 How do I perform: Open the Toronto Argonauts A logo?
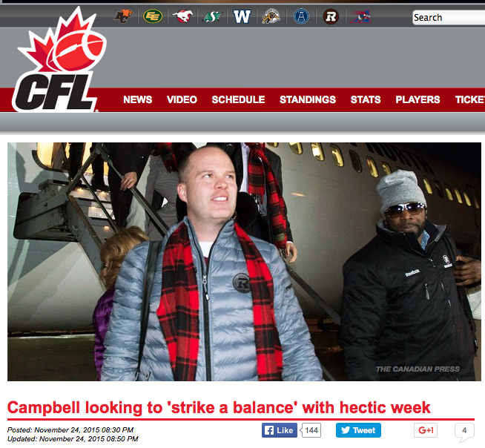[x=301, y=16]
